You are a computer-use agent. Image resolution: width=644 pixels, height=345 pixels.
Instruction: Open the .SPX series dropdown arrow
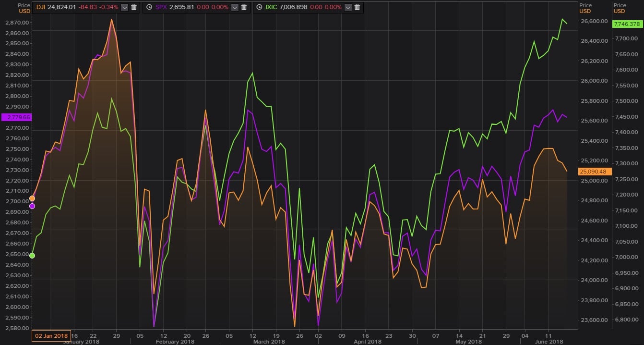tap(234, 7)
